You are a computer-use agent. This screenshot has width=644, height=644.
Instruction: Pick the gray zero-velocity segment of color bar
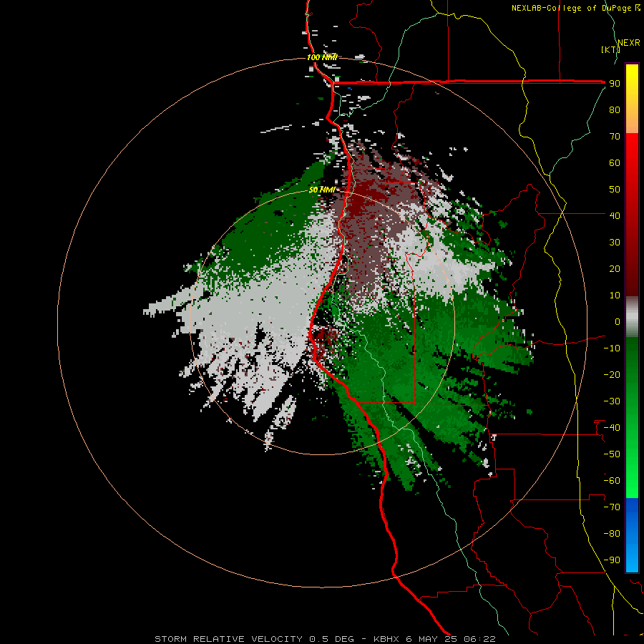pos(632,317)
